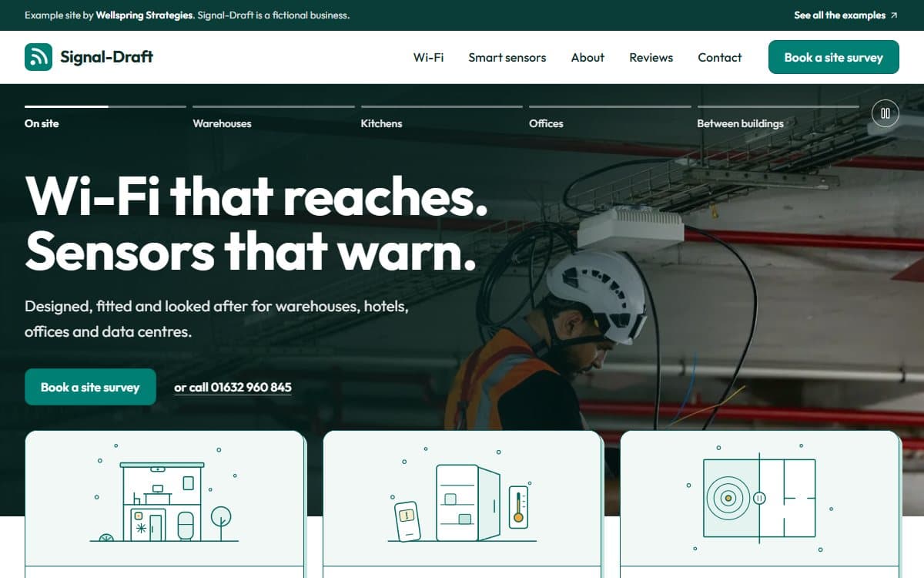Click the Signal-Draft Wi-Fi logo icon
Image resolution: width=924 pixels, height=578 pixels.
click(38, 57)
